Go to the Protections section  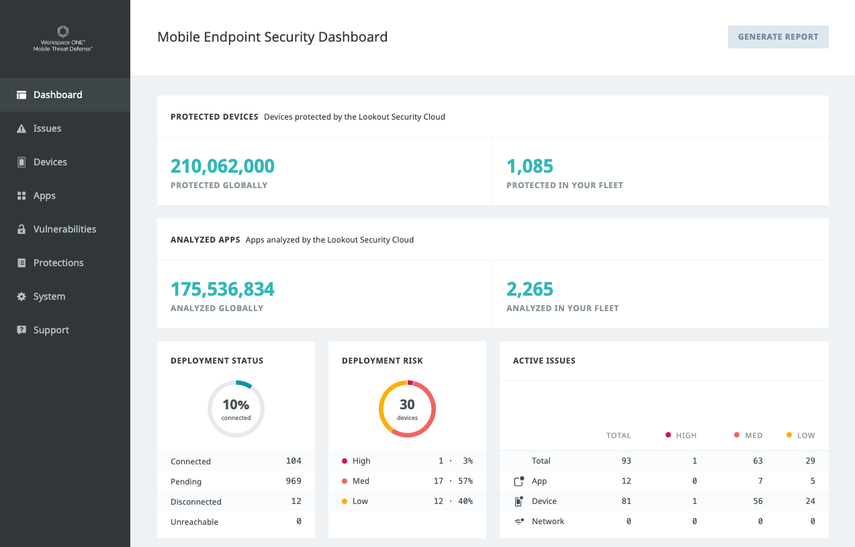pyautogui.click(x=58, y=263)
